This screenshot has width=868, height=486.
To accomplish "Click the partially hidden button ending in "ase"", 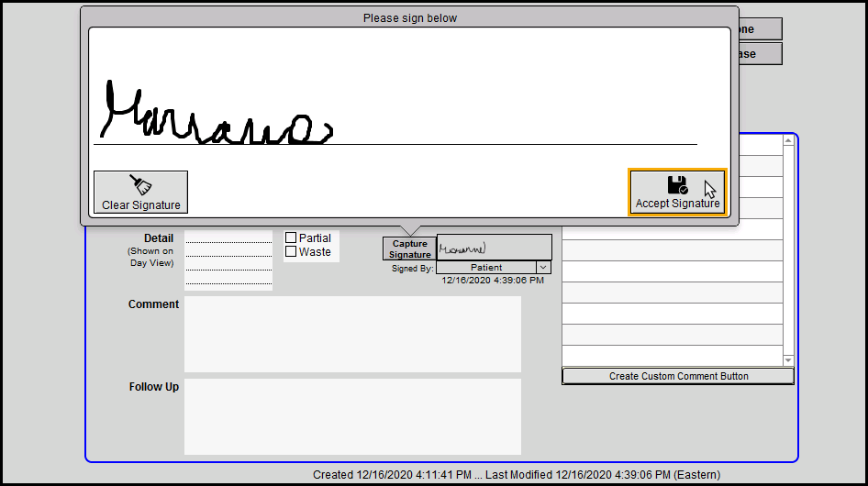I will 756,54.
